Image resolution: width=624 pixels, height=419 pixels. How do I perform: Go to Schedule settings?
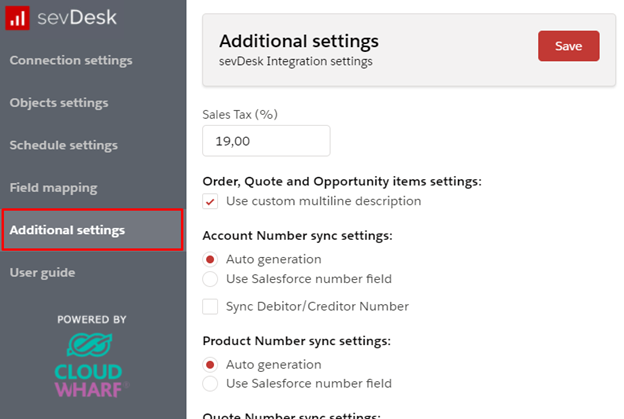(x=64, y=145)
